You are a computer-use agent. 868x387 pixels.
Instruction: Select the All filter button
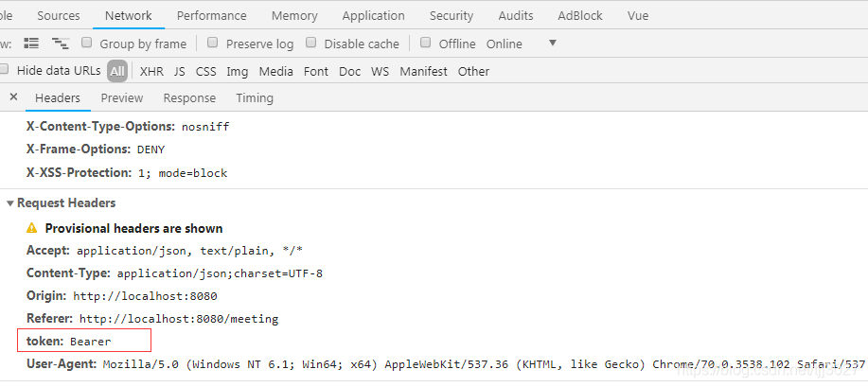117,71
